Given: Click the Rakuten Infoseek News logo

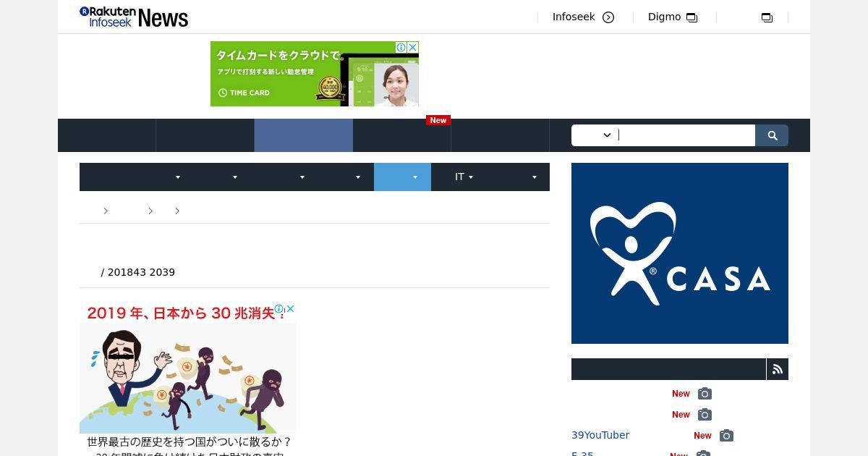Looking at the screenshot, I should pos(134,17).
